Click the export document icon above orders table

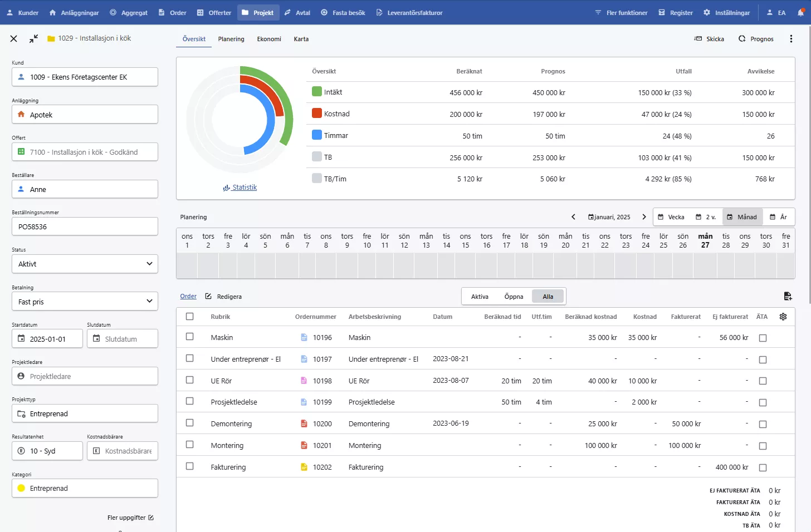[x=788, y=296]
